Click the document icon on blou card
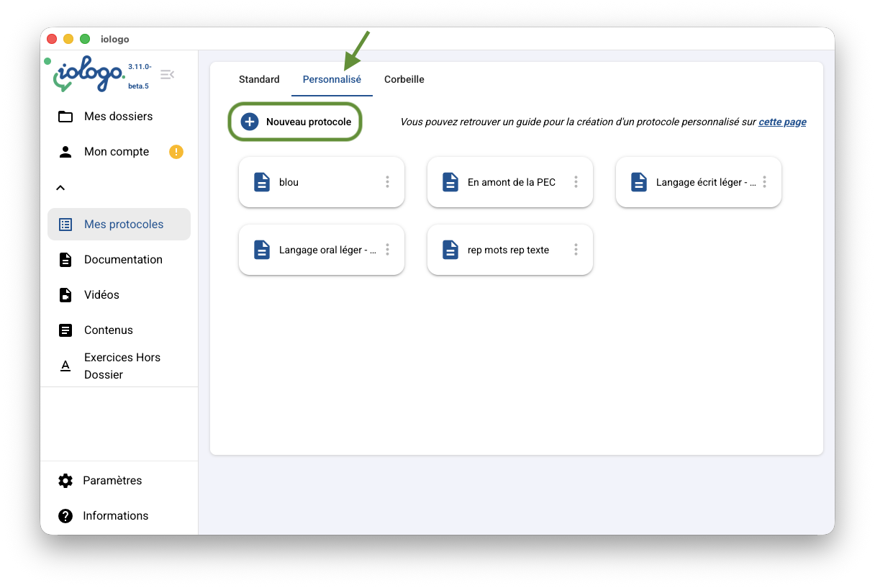The height and width of the screenshot is (588, 875). pos(262,182)
